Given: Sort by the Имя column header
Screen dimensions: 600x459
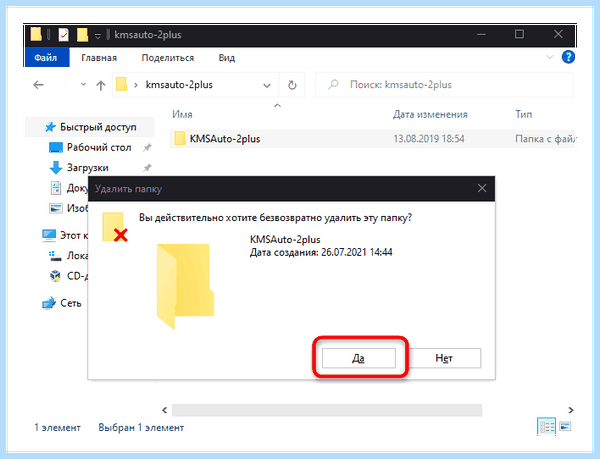Looking at the screenshot, I should (183, 114).
